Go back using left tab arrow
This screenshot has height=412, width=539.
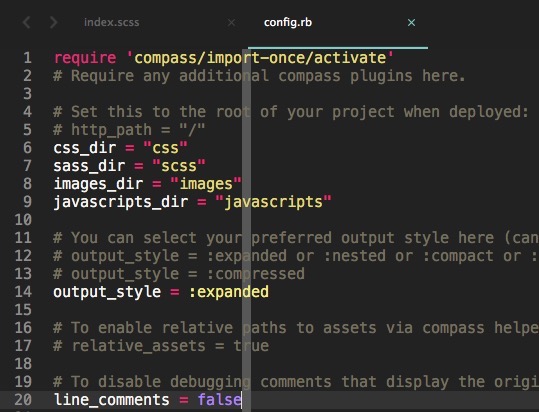click(x=26, y=23)
